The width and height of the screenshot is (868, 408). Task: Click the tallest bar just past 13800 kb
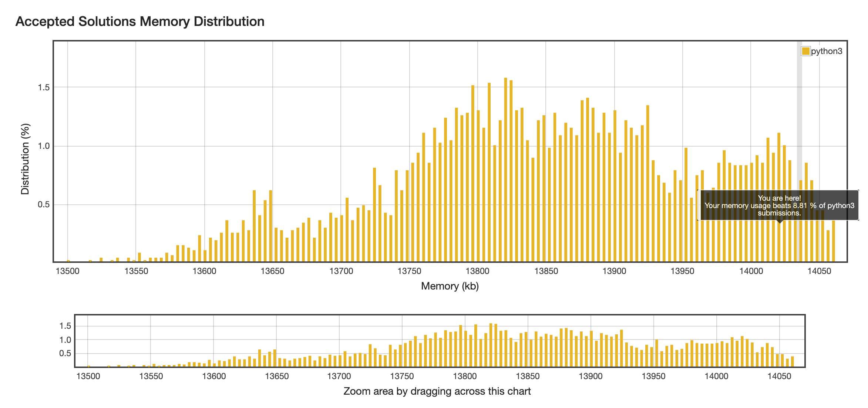click(x=505, y=170)
